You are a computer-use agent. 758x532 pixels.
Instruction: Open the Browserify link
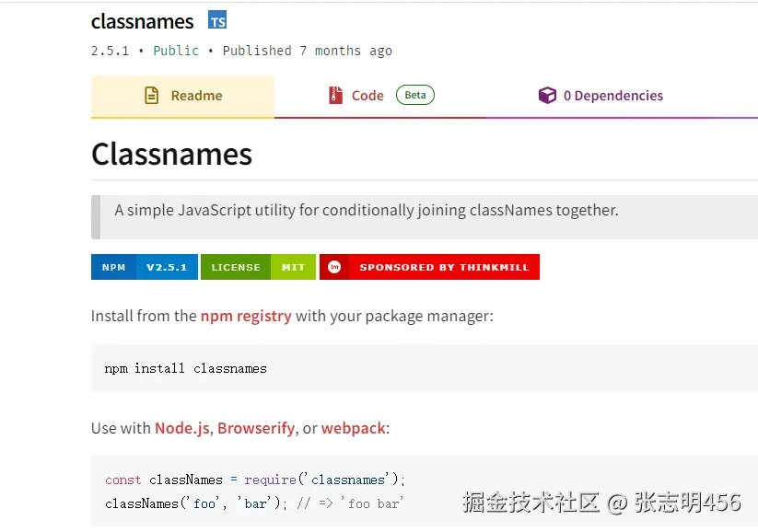coord(256,428)
